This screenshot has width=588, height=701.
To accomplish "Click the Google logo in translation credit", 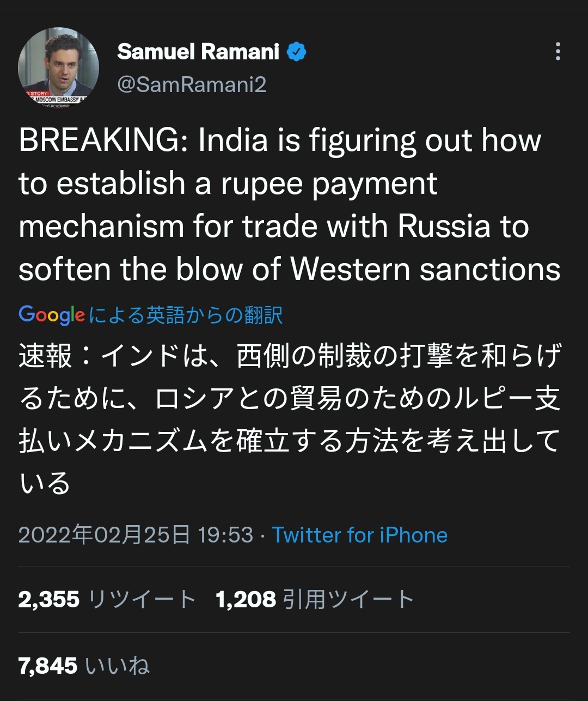I will point(52,315).
